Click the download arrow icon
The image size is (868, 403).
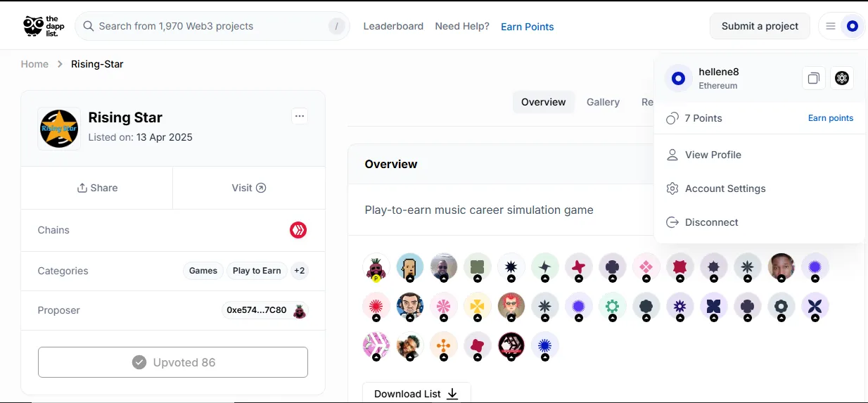click(452, 394)
